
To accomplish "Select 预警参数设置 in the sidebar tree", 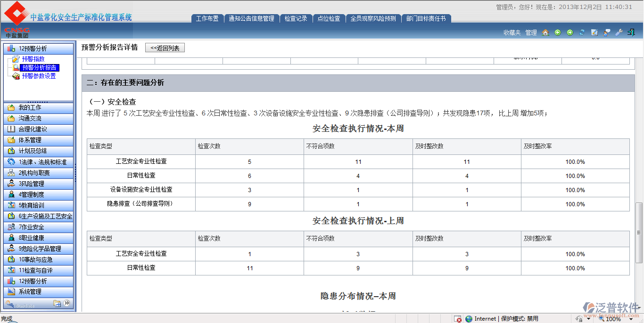I will [39, 76].
